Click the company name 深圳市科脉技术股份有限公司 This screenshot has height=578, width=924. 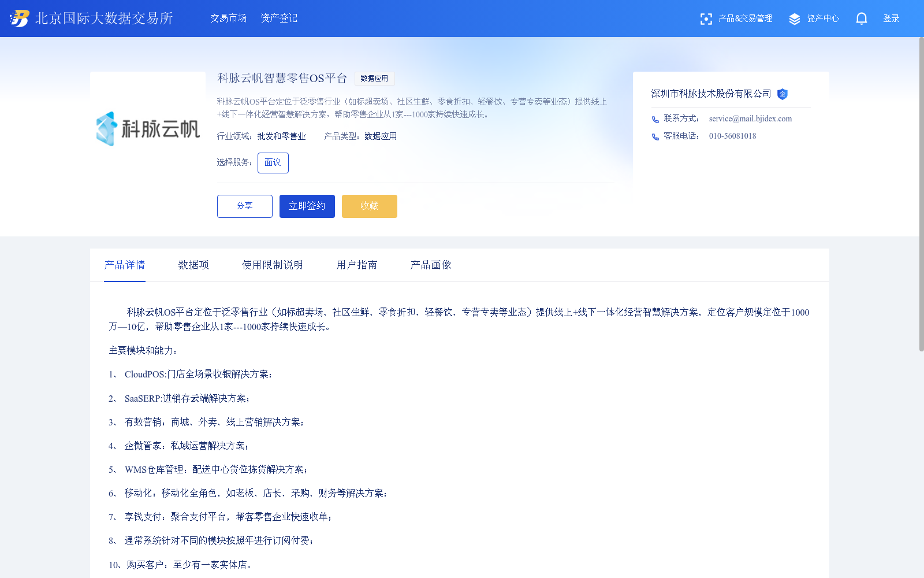coord(711,94)
